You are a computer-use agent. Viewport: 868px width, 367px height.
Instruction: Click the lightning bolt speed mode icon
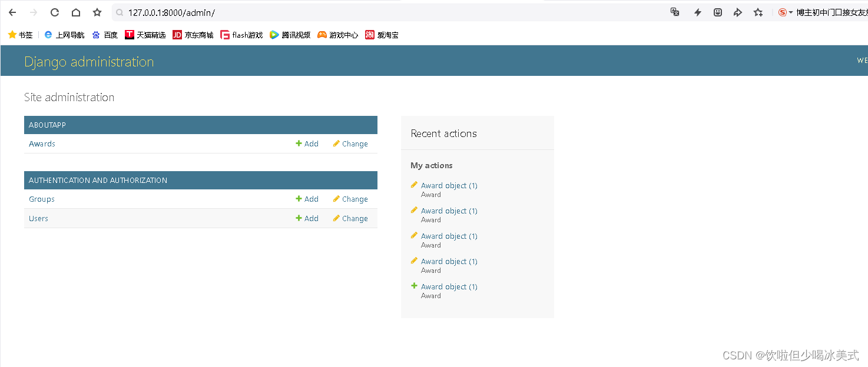698,12
